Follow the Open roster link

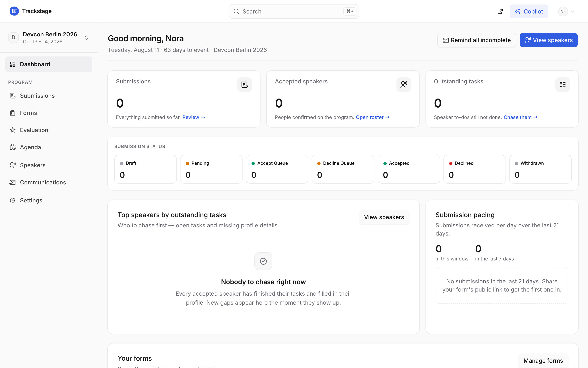tap(372, 117)
